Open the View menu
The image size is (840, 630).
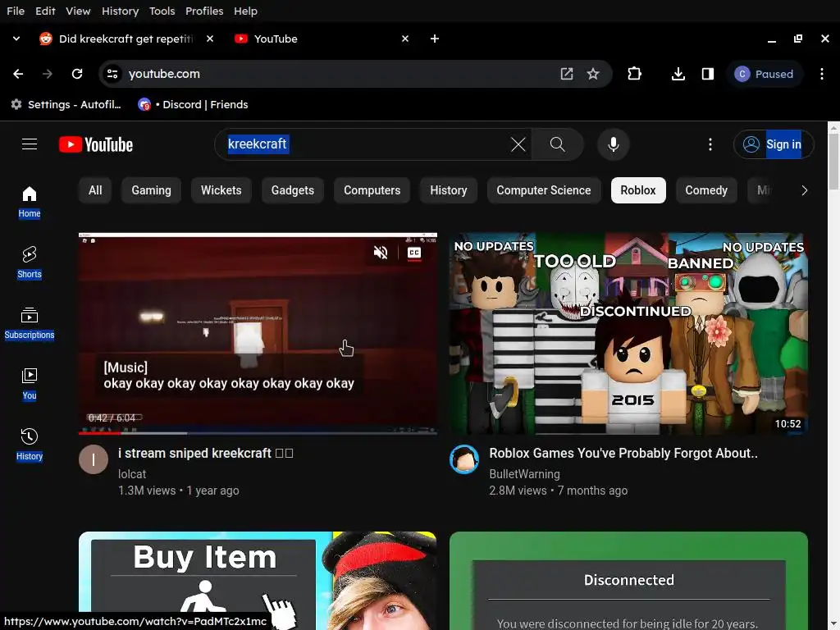78,11
